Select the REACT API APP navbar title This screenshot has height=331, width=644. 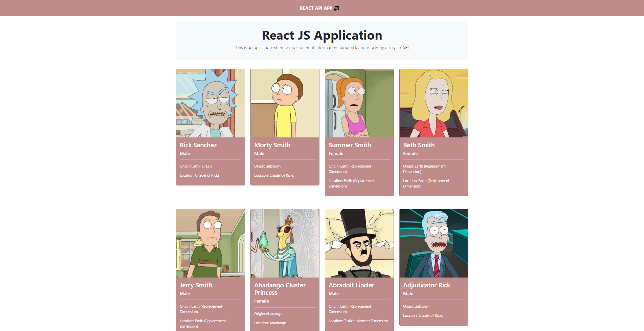[x=315, y=8]
